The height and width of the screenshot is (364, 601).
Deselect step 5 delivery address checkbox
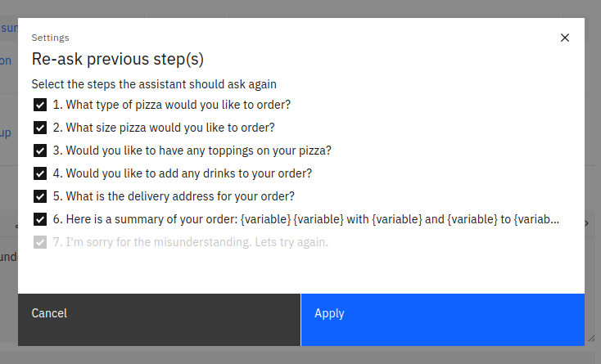pyautogui.click(x=39, y=196)
